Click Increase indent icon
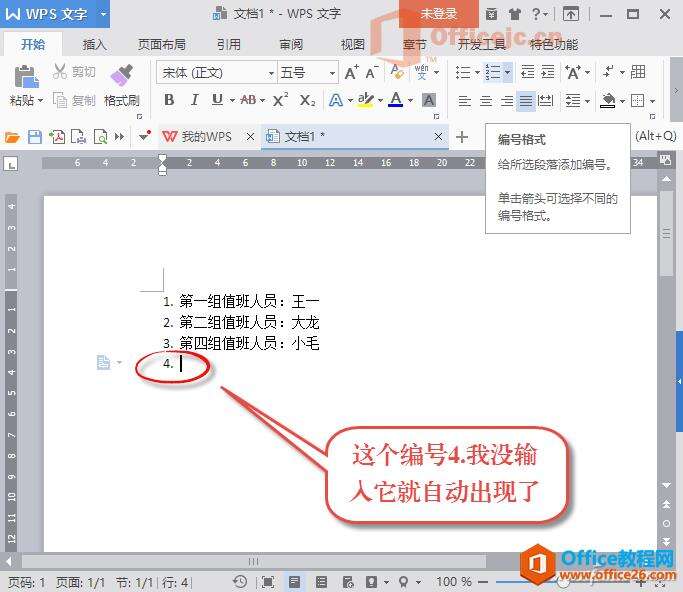The height and width of the screenshot is (592, 683). [548, 72]
